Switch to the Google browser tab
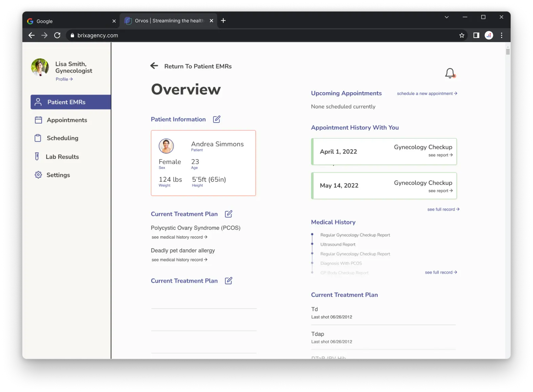This screenshot has width=533, height=392. tap(68, 21)
